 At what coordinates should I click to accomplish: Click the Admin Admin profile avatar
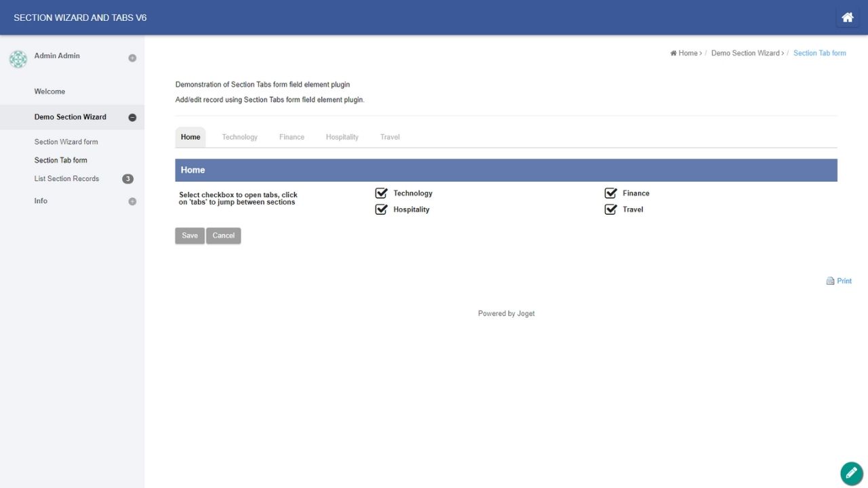pyautogui.click(x=18, y=59)
